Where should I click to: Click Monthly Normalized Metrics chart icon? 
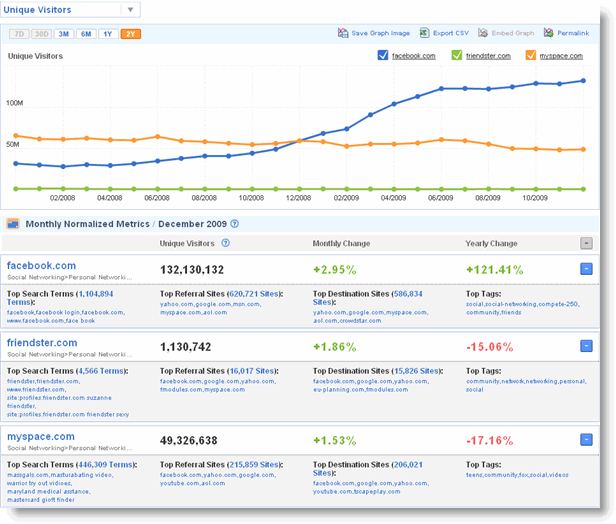click(13, 224)
